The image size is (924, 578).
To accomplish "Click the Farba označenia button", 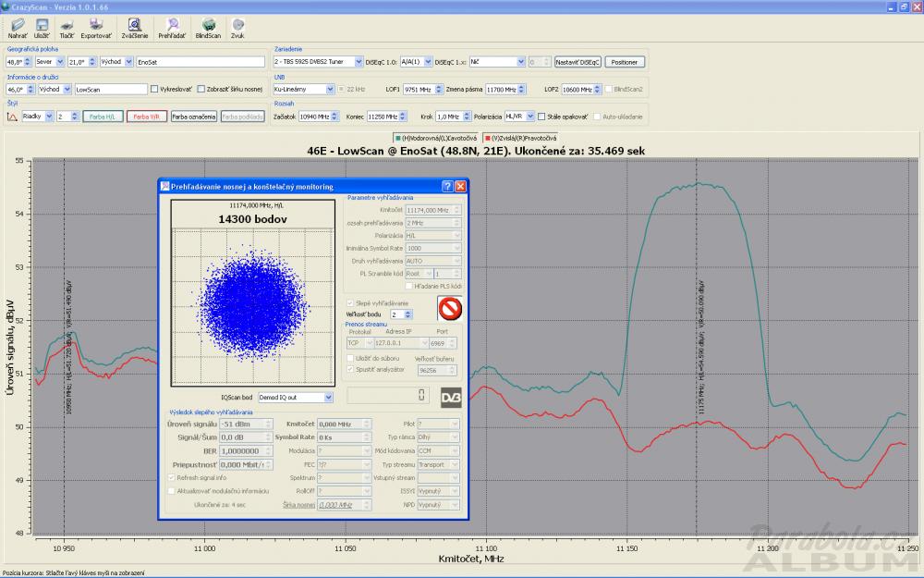I will coord(193,117).
